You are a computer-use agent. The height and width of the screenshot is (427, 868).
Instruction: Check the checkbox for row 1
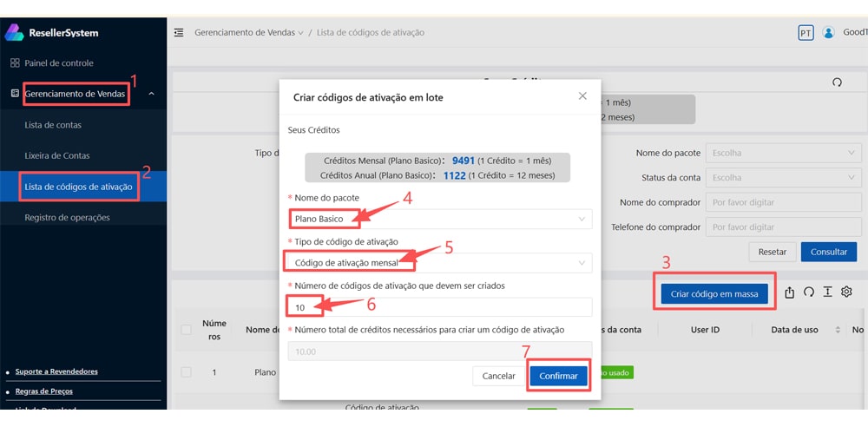point(186,372)
